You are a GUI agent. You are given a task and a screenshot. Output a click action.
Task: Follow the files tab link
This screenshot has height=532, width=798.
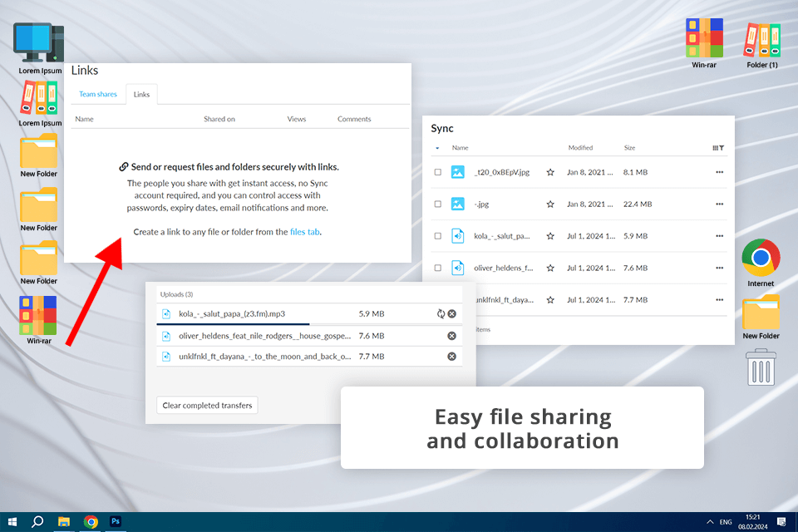pyautogui.click(x=305, y=232)
